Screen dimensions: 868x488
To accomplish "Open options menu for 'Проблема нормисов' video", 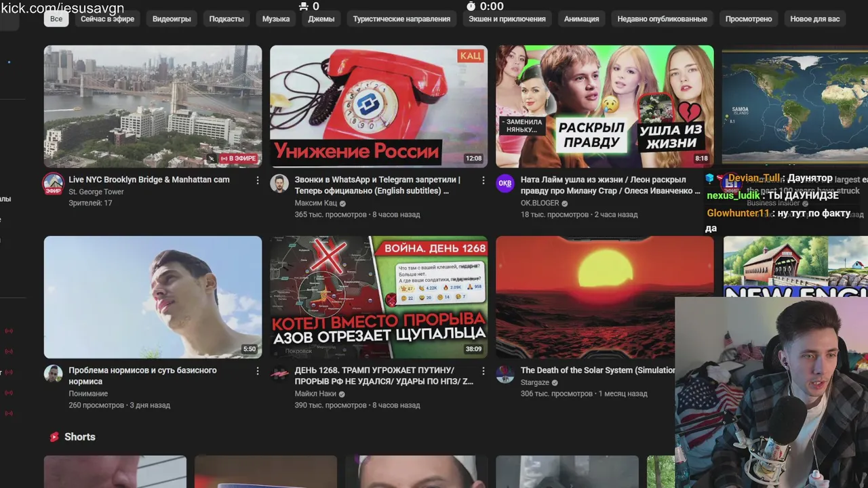I will (258, 371).
